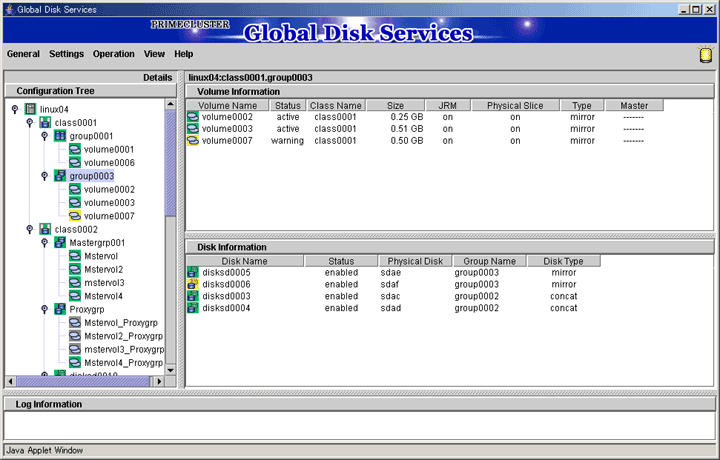Open the General menu
The image size is (720, 460).
click(23, 54)
